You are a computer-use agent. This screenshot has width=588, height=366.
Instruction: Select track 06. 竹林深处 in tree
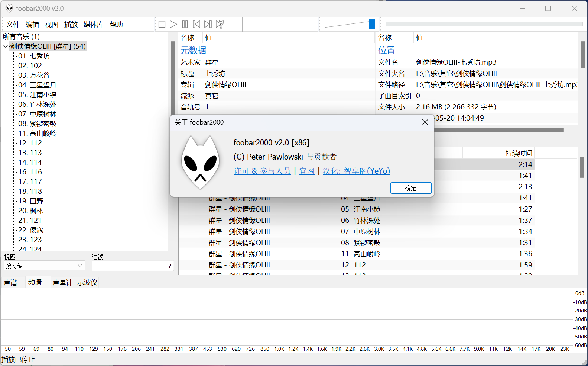tap(37, 105)
